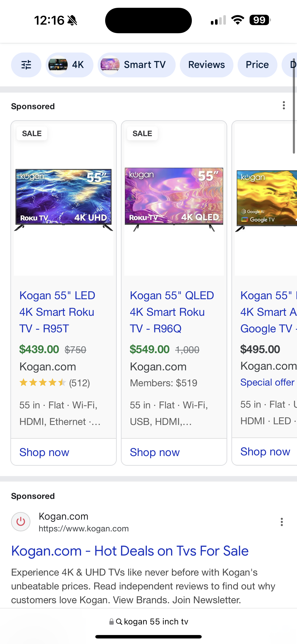The image size is (297, 644).
Task: Tap the magnifier icon in the address bar
Action: click(119, 621)
